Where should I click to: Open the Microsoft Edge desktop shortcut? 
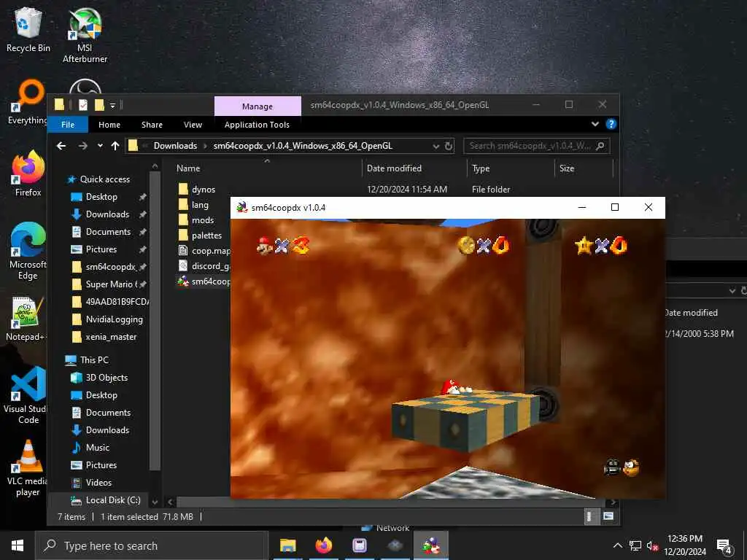point(28,252)
